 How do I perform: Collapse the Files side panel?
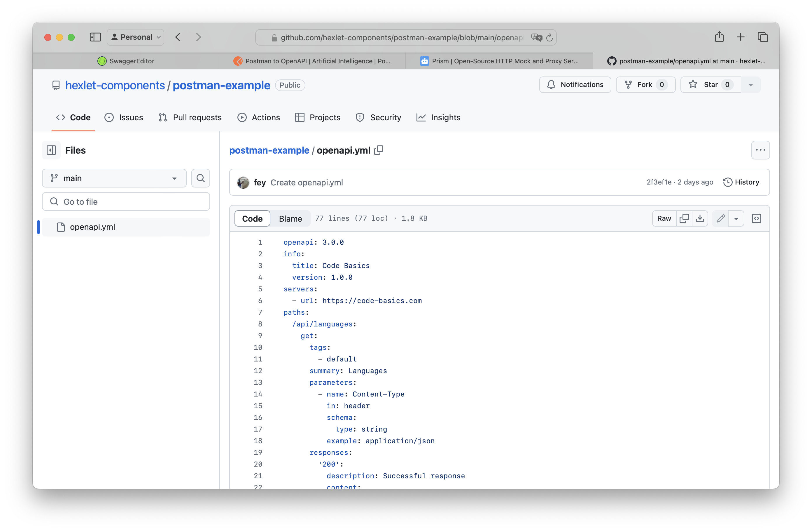coord(51,150)
